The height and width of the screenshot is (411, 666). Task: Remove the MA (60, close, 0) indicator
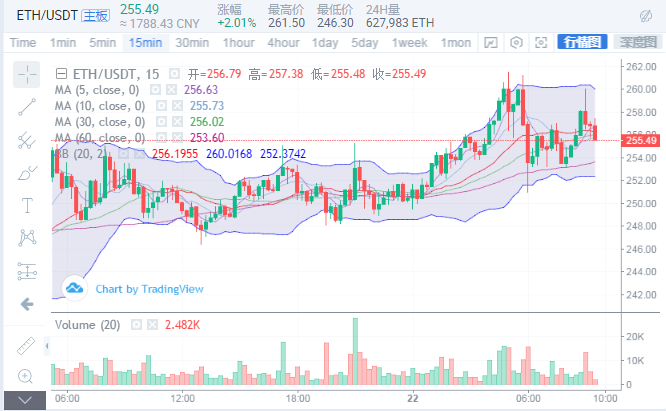(x=178, y=138)
